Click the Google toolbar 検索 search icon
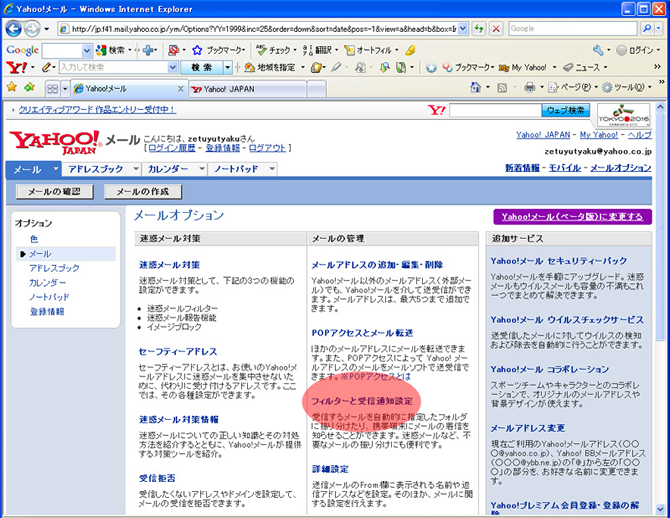670x518 pixels. 101,50
